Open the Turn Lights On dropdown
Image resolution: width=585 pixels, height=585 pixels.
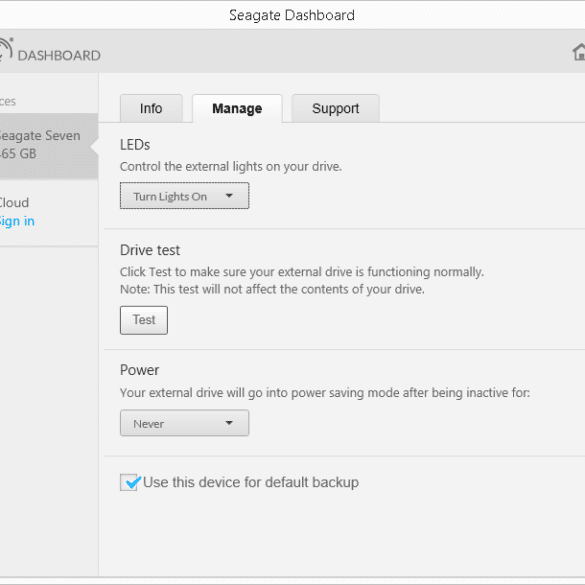tap(184, 196)
